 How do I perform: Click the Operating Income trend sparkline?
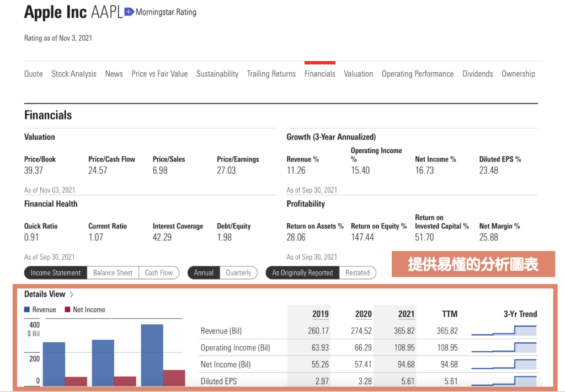pos(504,347)
